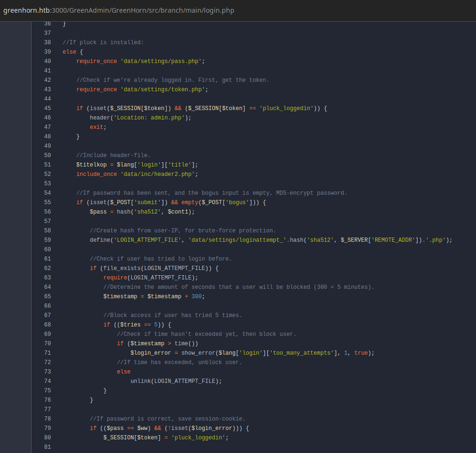Click the header('Location: admin.php') call
Viewport: 476px width, 453px height.
click(x=141, y=118)
